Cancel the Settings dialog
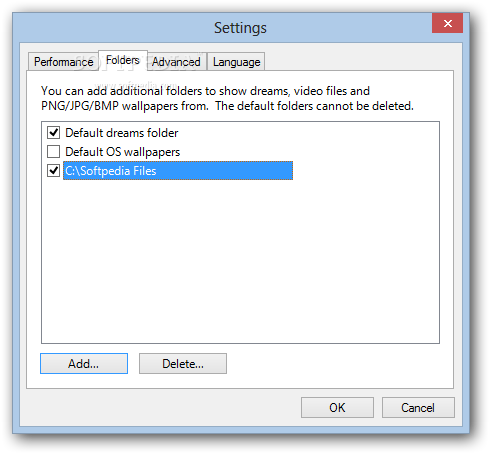Screen dimensions: 490x454 [418, 407]
